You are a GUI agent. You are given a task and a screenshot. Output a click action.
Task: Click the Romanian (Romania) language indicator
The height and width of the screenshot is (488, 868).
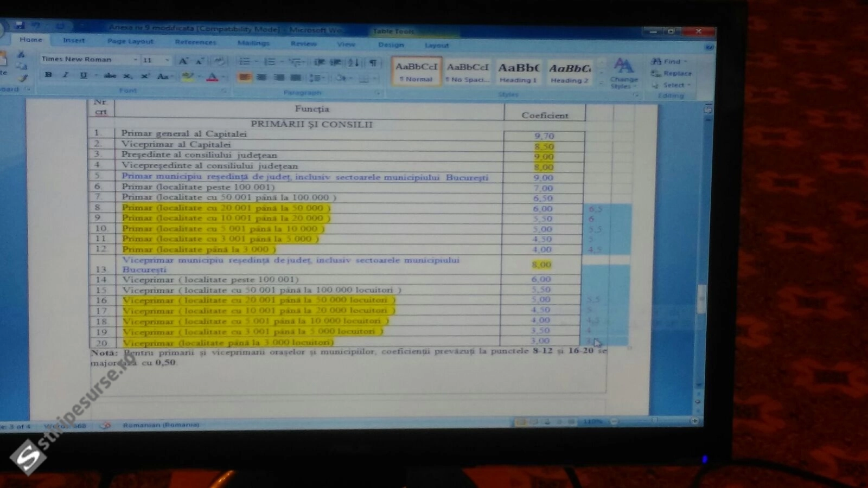pyautogui.click(x=161, y=425)
